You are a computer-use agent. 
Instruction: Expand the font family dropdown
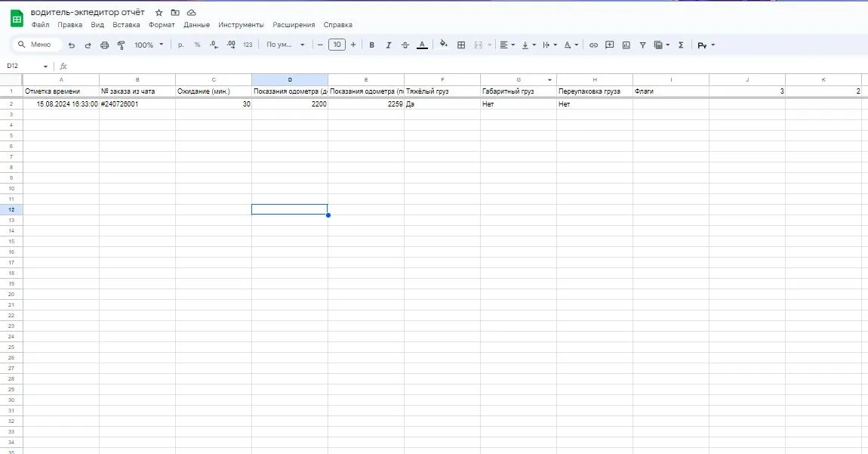point(285,45)
